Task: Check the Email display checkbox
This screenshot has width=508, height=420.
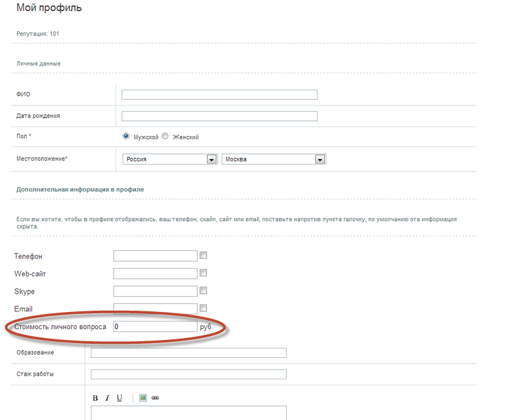Action: point(204,308)
